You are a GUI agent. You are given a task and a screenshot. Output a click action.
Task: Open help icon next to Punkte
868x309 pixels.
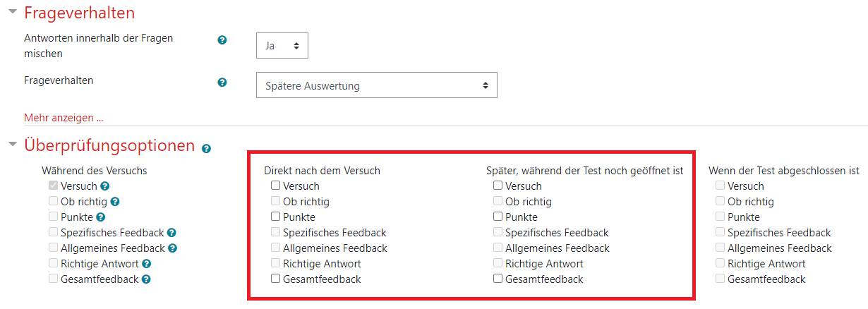(100, 217)
